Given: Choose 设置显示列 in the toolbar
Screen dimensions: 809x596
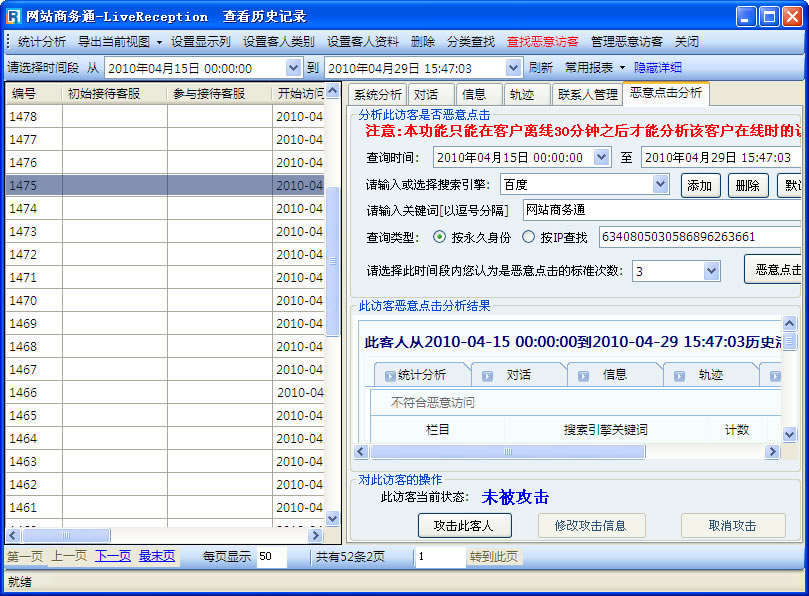Looking at the screenshot, I should point(201,42).
